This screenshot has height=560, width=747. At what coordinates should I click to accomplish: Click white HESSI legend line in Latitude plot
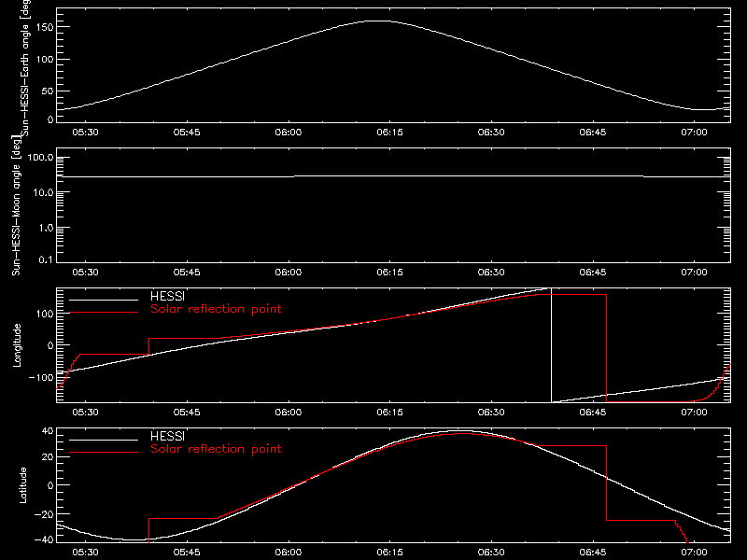104,440
